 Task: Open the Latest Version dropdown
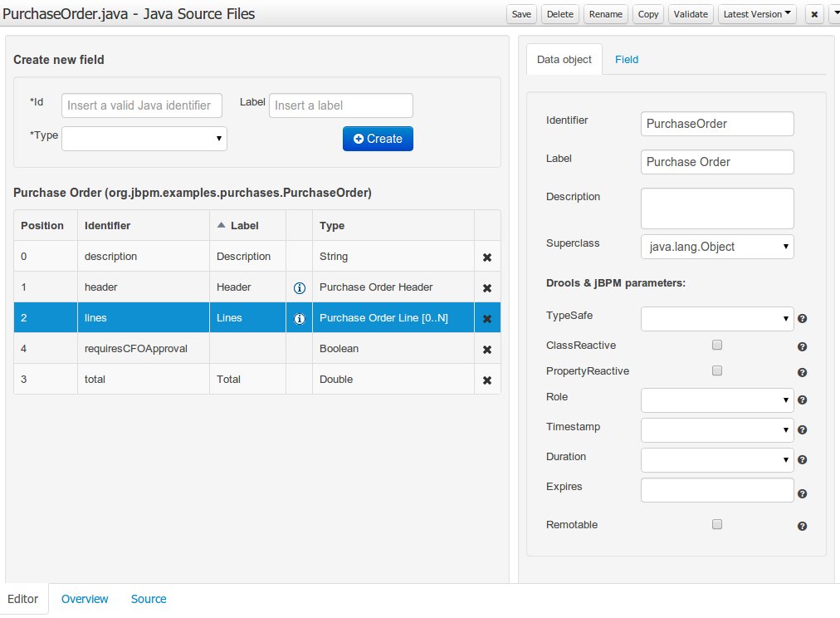point(757,14)
